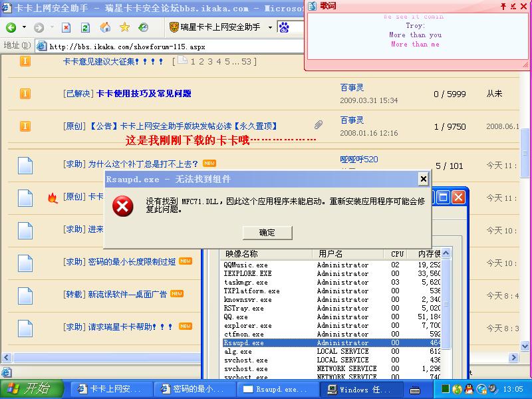The image size is (532, 399).
Task: Select the highlighted Rsaupd.exe process row
Action: pos(331,342)
